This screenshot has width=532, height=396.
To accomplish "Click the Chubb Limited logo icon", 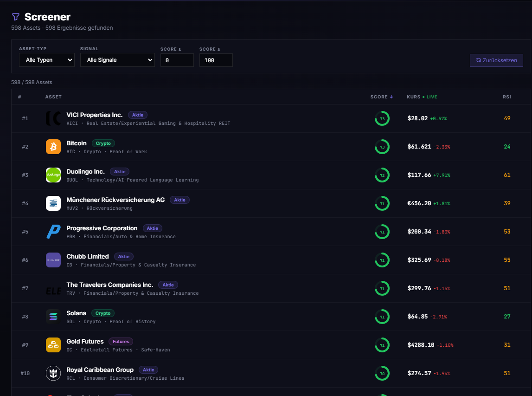I will (x=53, y=260).
